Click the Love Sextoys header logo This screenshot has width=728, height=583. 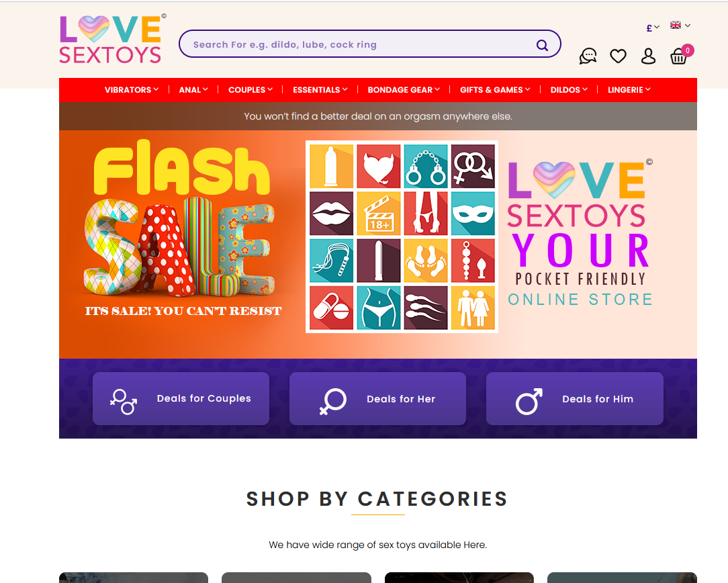coord(112,40)
